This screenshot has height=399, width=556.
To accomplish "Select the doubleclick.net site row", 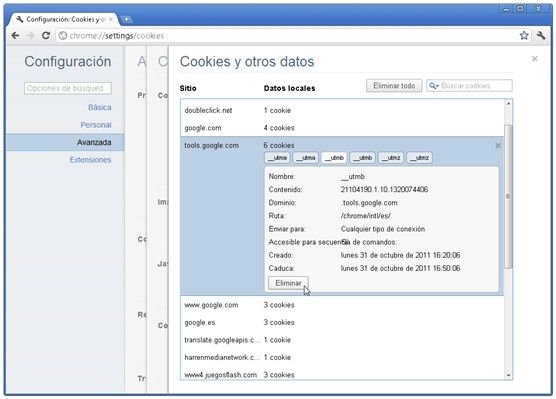I will pos(342,110).
